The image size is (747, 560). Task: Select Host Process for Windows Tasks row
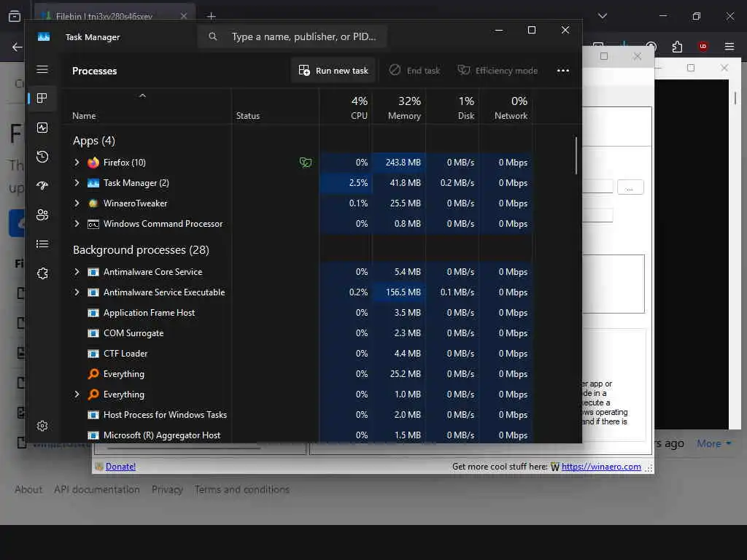coord(298,415)
